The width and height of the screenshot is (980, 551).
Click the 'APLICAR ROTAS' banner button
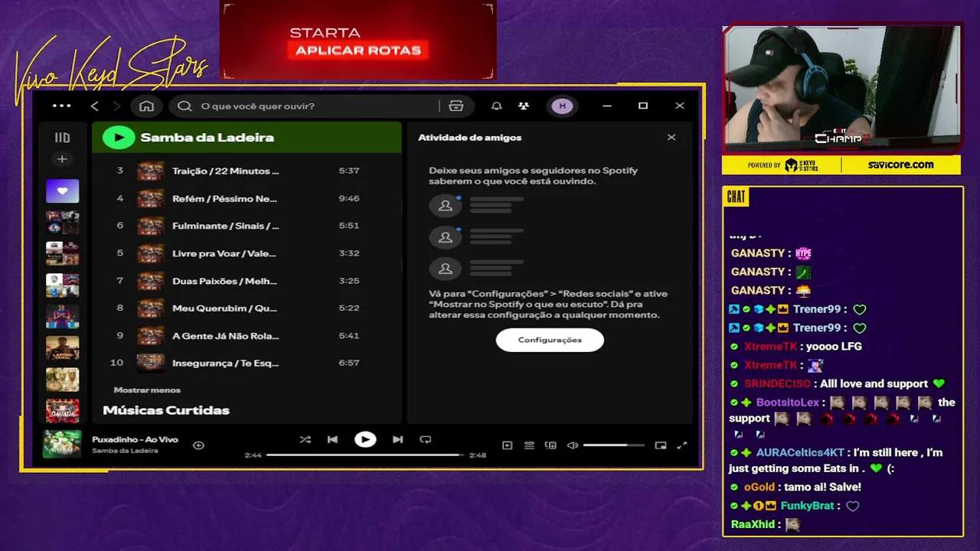(358, 51)
